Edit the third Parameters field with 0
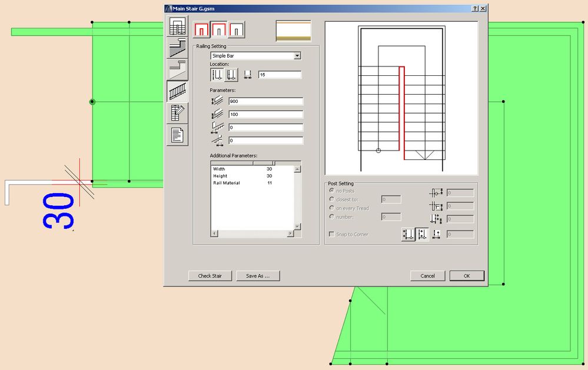 click(x=266, y=128)
